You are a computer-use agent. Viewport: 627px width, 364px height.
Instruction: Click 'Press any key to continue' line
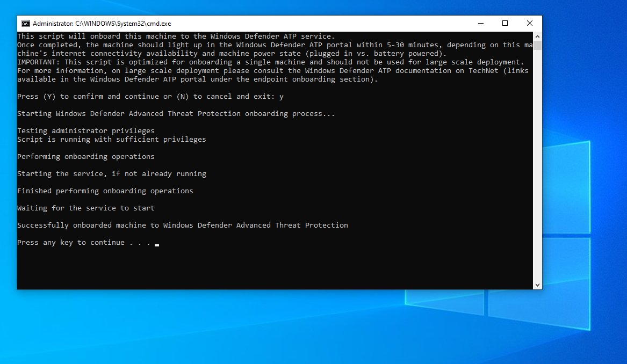click(x=84, y=243)
